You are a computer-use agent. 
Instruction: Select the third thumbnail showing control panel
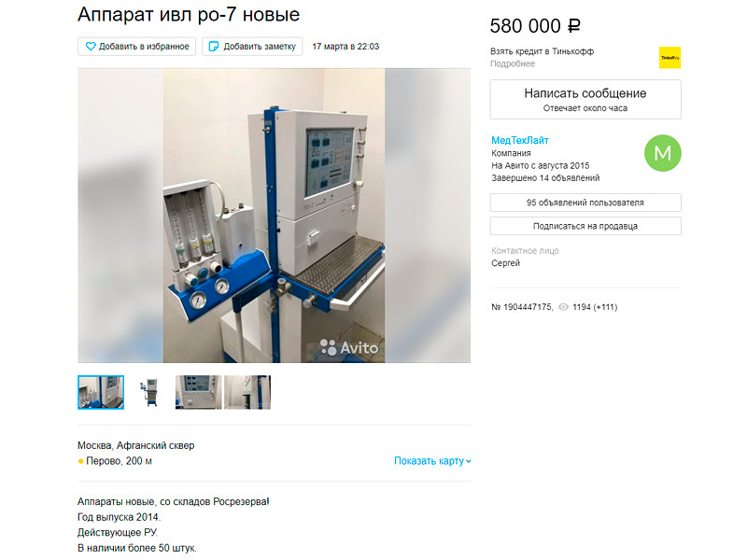coord(198,392)
